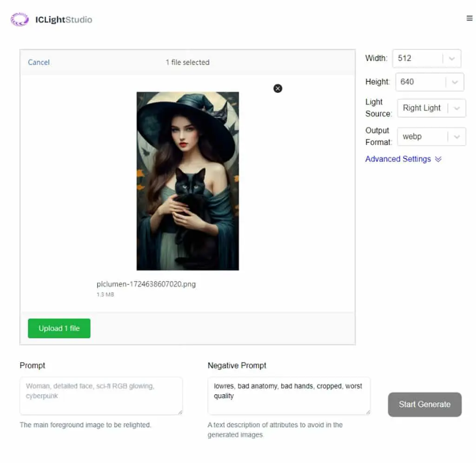Click the Height dropdown chevron icon
Image resolution: width=476 pixels, height=463 pixels.
[455, 82]
